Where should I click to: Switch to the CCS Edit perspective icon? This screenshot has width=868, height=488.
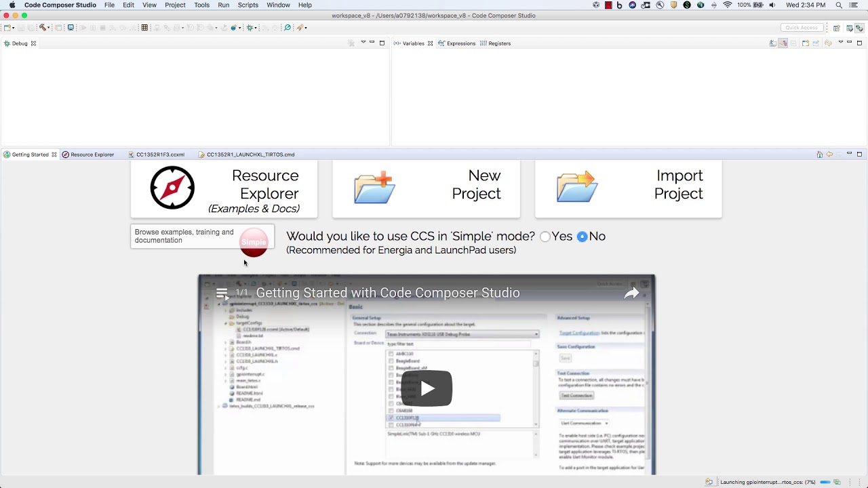[x=850, y=28]
